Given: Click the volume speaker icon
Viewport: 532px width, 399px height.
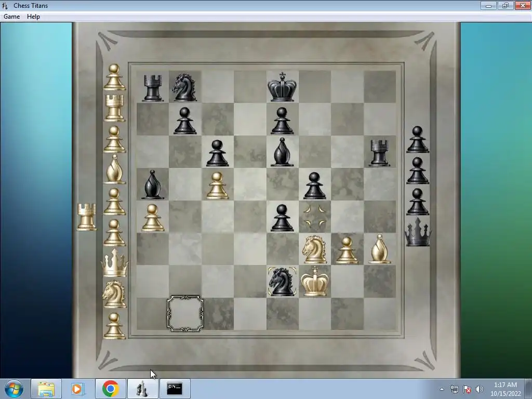Looking at the screenshot, I should [x=479, y=389].
